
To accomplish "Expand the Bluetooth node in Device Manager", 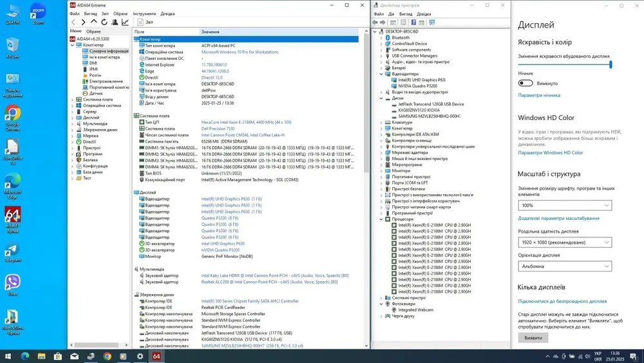I will [381, 37].
